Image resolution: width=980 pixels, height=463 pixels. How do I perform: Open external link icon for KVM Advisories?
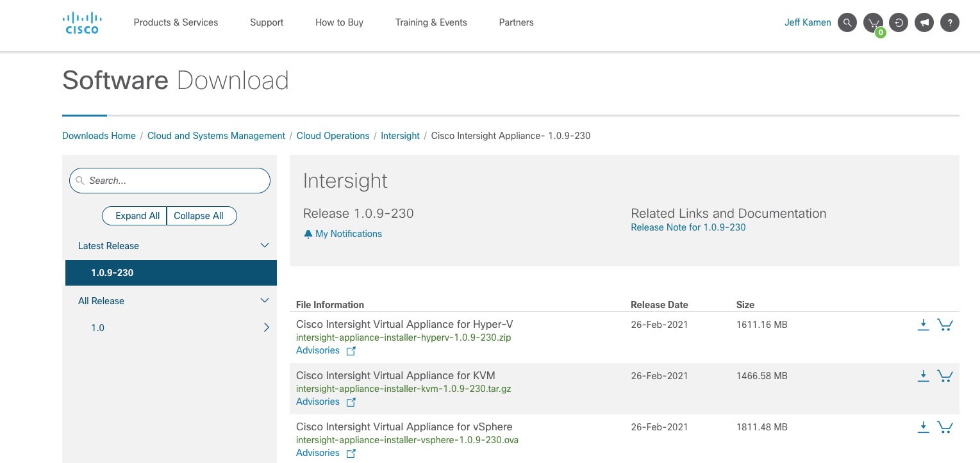tap(351, 402)
